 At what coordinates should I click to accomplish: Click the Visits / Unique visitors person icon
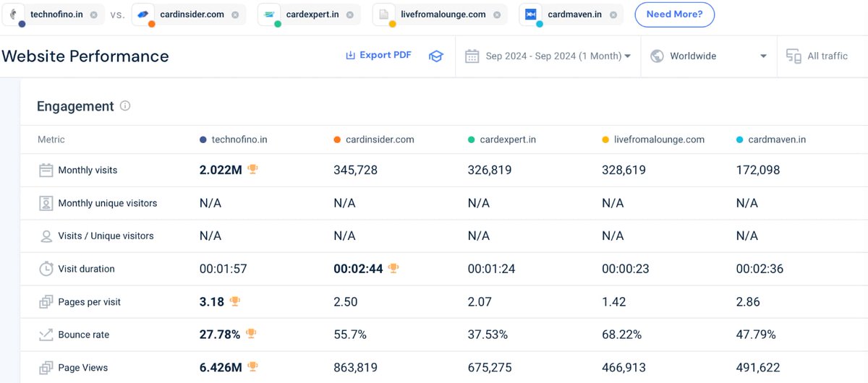click(46, 236)
